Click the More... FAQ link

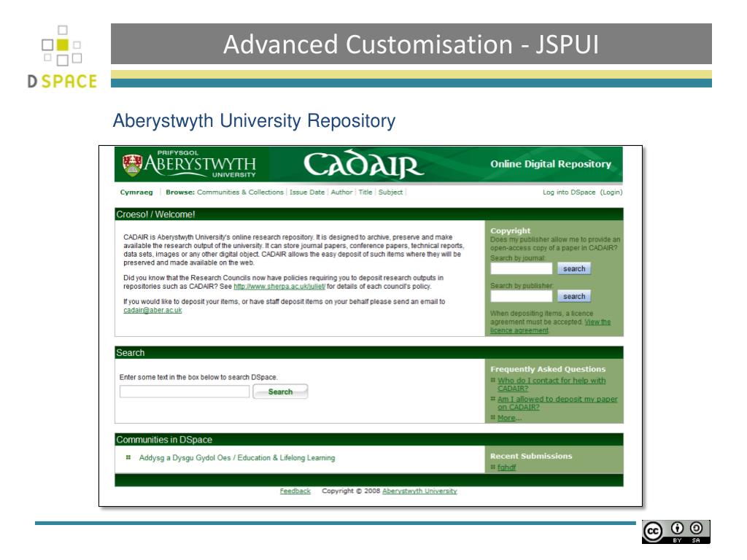tap(509, 418)
